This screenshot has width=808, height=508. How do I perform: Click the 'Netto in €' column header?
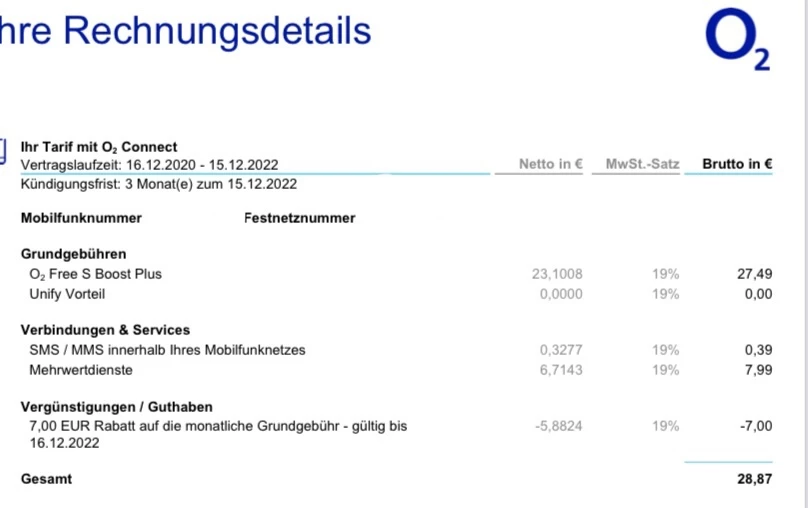tap(551, 164)
